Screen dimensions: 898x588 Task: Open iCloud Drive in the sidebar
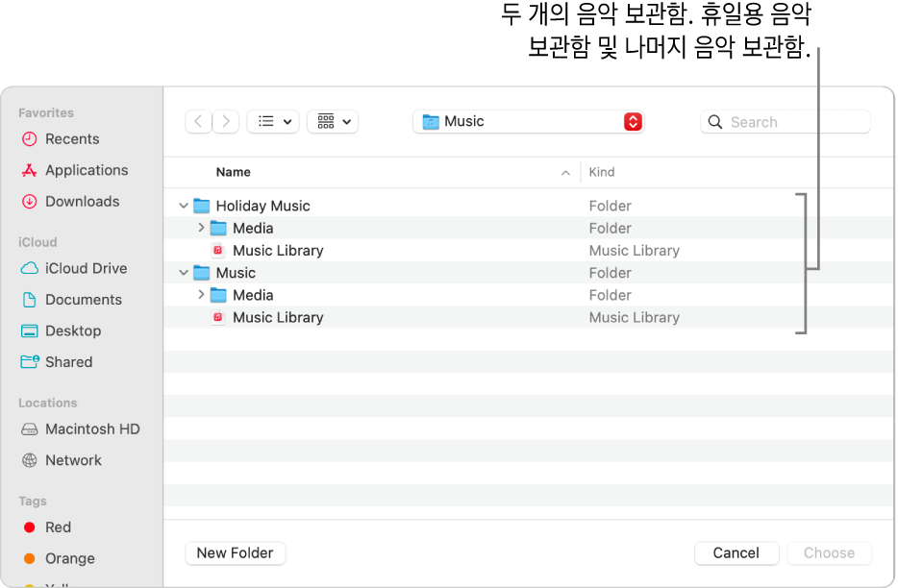(x=87, y=268)
